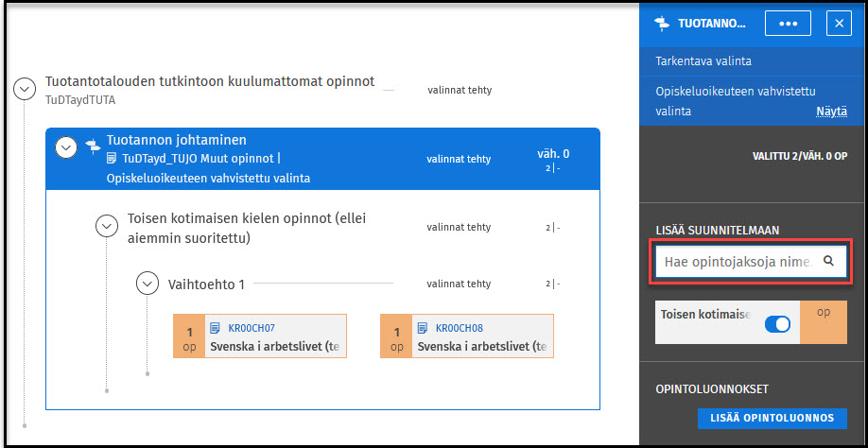Click the search magnifier icon
Viewport: 868px width, 448px height.
point(828,261)
